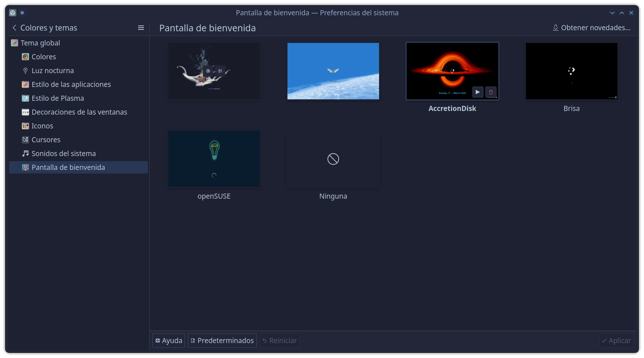Viewport: 644px width, 358px height.
Task: Toggle the pin-on-all-desktops title bar button
Action: 22,13
